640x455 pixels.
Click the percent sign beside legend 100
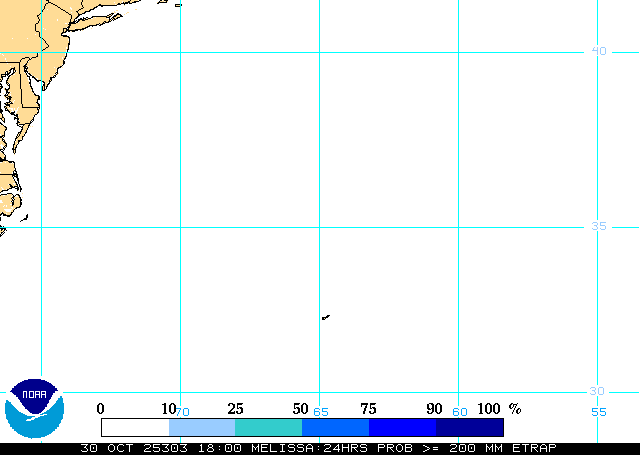click(515, 408)
